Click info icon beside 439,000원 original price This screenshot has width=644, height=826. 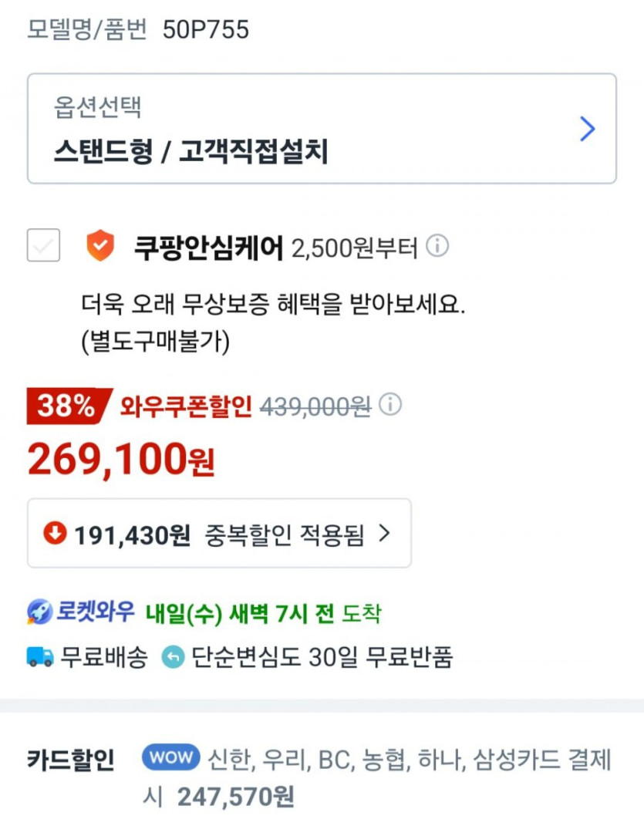(390, 405)
